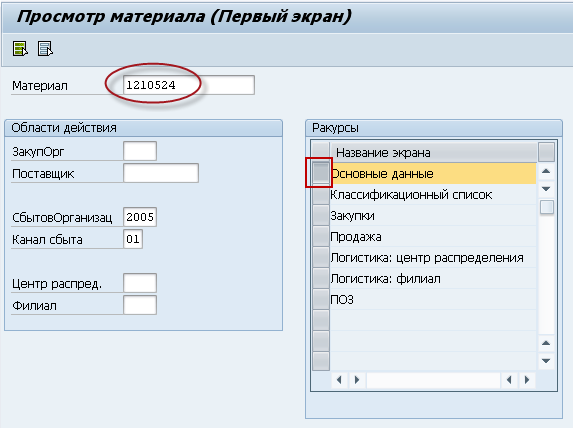Click the right-side horizontal scroll-left arrow
This screenshot has width=573, height=428.
click(509, 380)
